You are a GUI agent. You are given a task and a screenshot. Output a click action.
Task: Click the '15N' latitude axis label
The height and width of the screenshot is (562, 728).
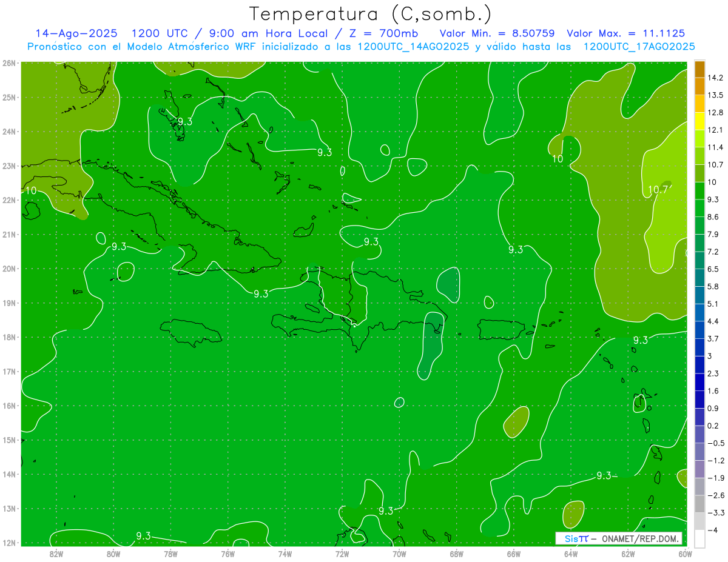click(x=9, y=440)
